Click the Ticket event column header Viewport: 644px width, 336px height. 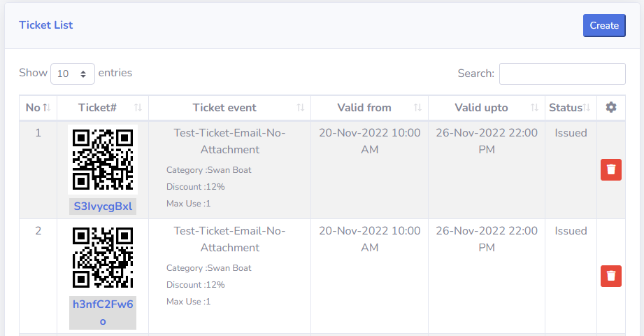point(224,108)
